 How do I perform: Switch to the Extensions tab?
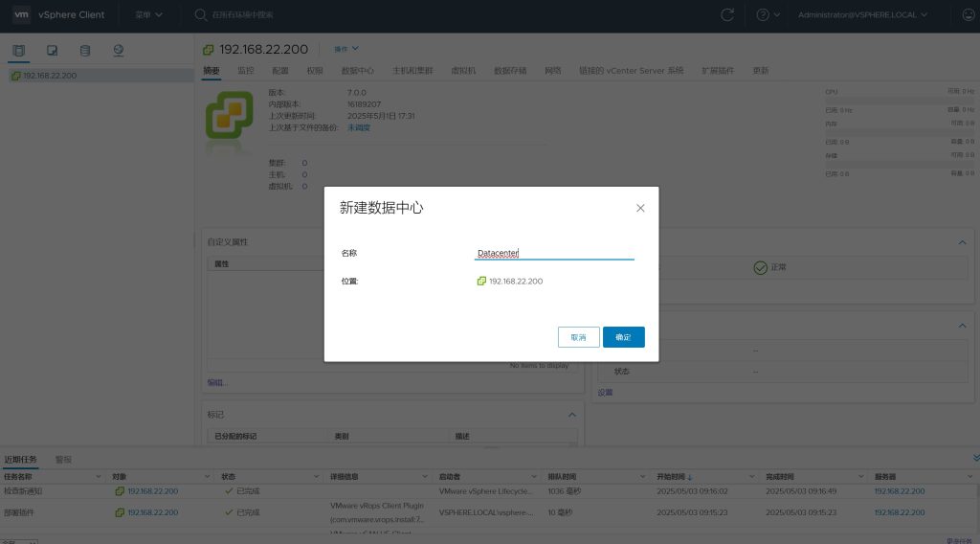pos(718,71)
